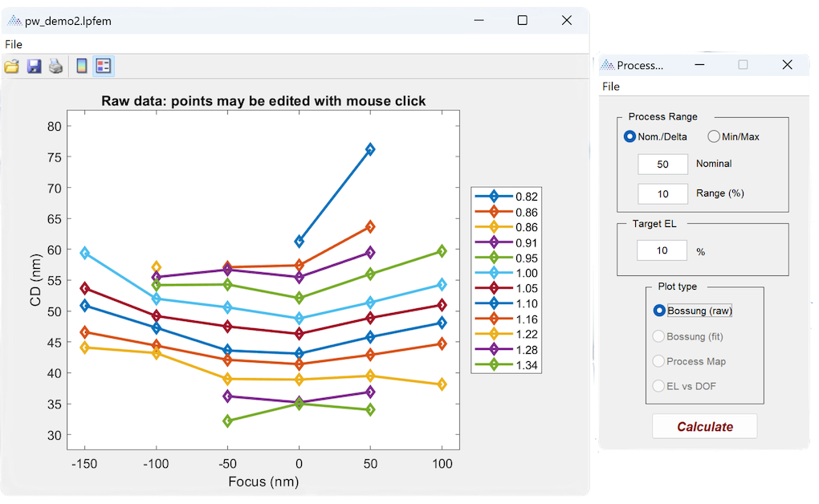Click the 1.28 legend entry

click(506, 350)
